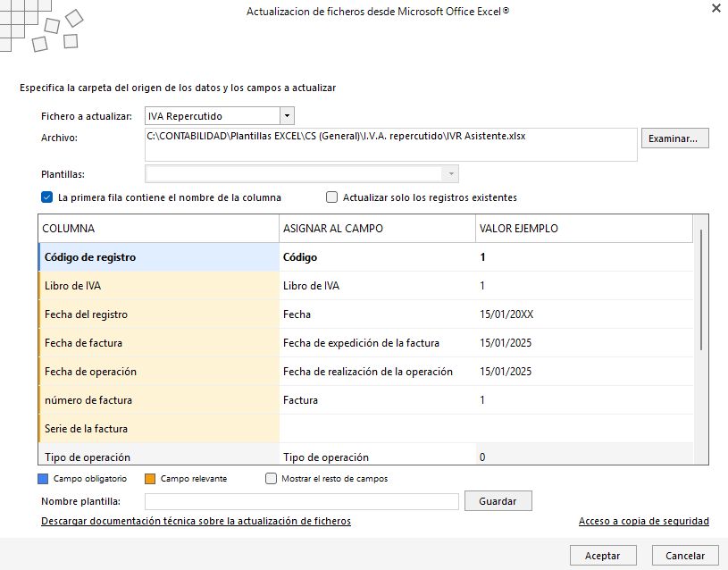Viewport: 728px width, 570px height.
Task: Select the 'Fecha del registro' row
Action: (366, 314)
